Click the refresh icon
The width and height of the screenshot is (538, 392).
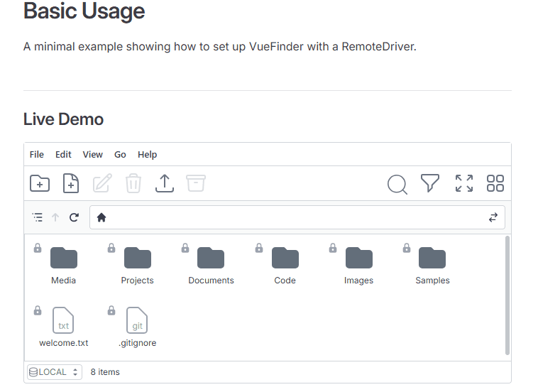(74, 217)
